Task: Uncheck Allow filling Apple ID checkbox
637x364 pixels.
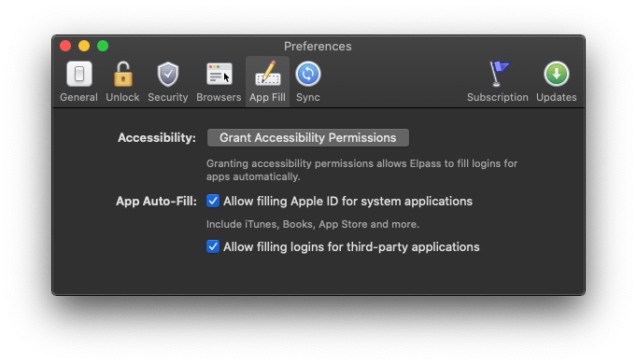Action: click(213, 201)
